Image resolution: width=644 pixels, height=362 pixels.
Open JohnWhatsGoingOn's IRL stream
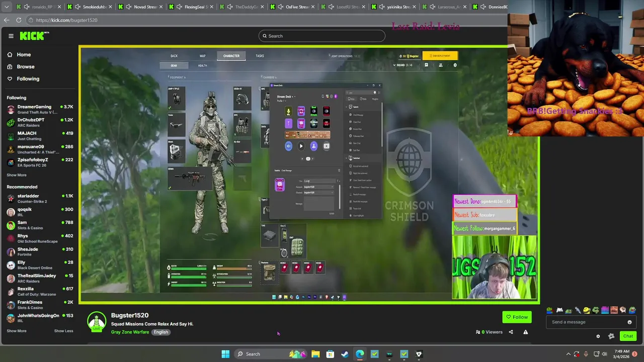pos(40,318)
